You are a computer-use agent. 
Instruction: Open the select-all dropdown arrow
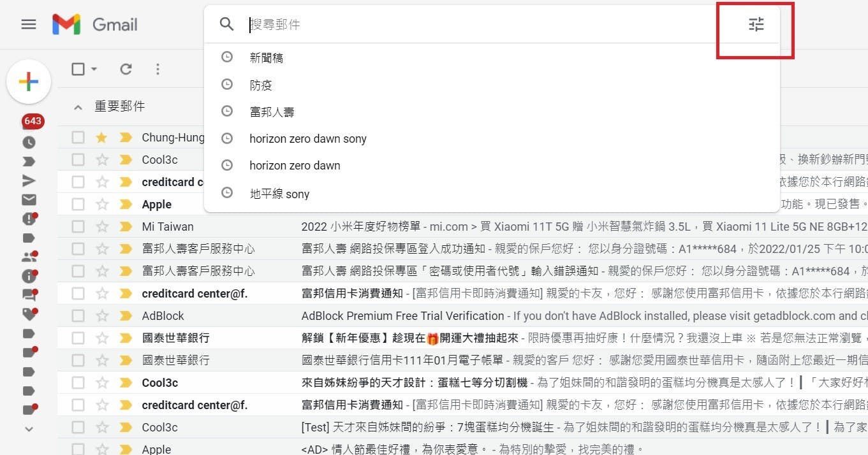point(94,69)
